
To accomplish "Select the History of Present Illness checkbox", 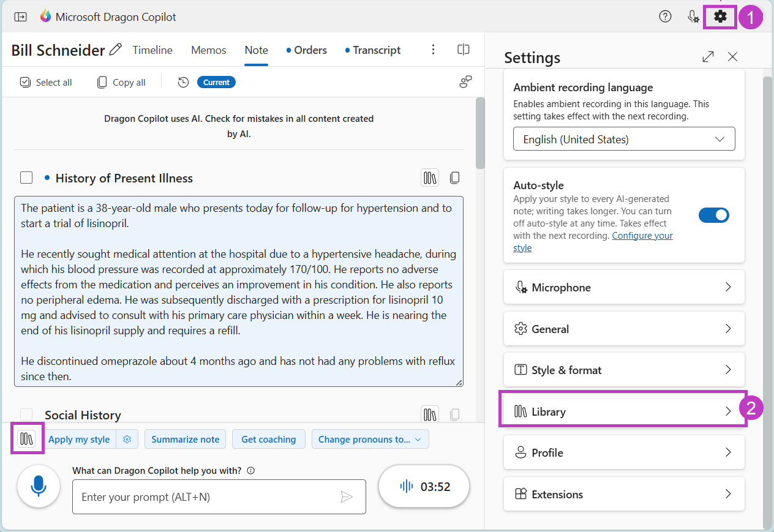I will pos(26,178).
